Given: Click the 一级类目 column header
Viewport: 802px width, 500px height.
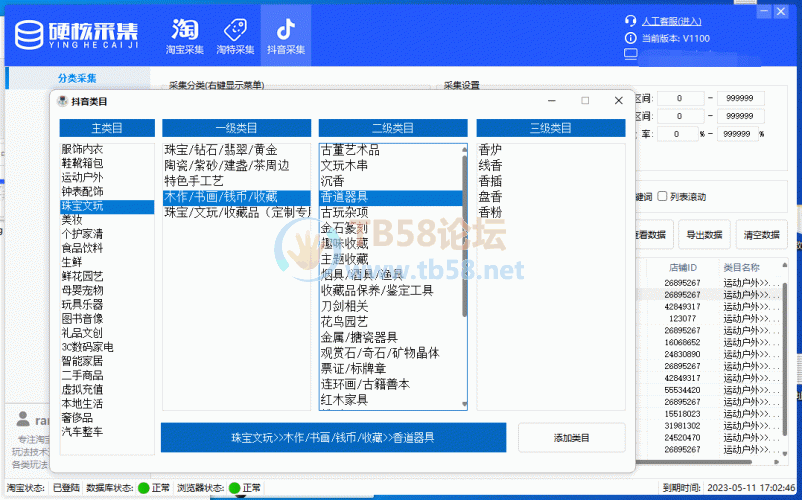Looking at the screenshot, I should (236, 128).
